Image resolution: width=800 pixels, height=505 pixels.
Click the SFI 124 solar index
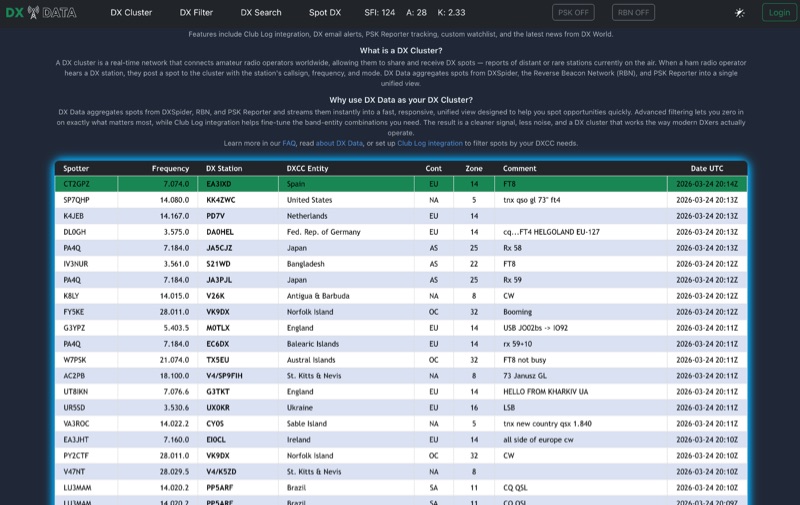coord(379,13)
